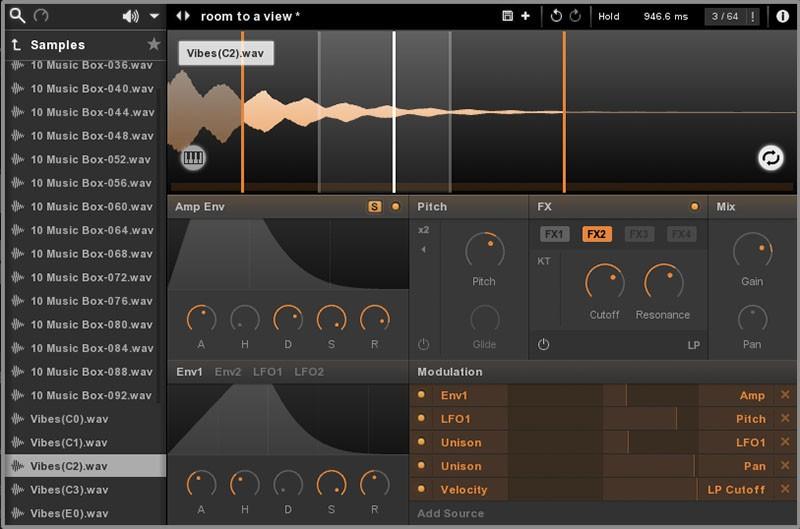The image size is (800, 529).
Task: Open the LP filter type selector
Action: click(693, 345)
